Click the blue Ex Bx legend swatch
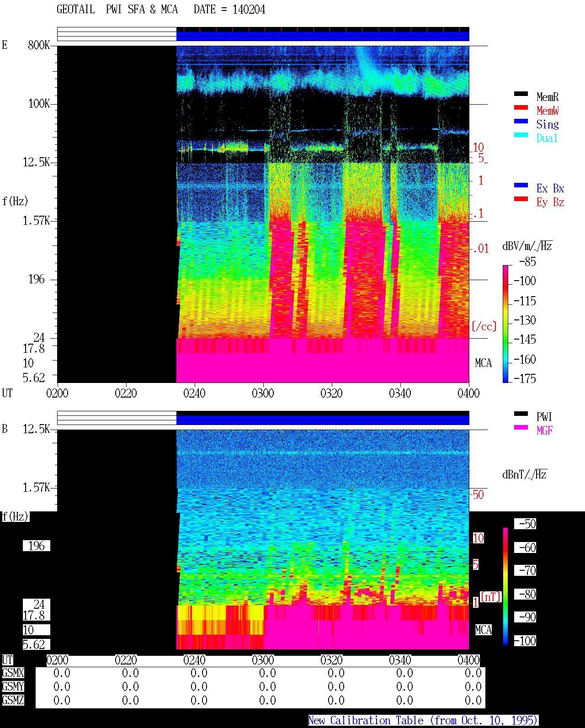Screen dimensions: 585x728 coord(521,185)
